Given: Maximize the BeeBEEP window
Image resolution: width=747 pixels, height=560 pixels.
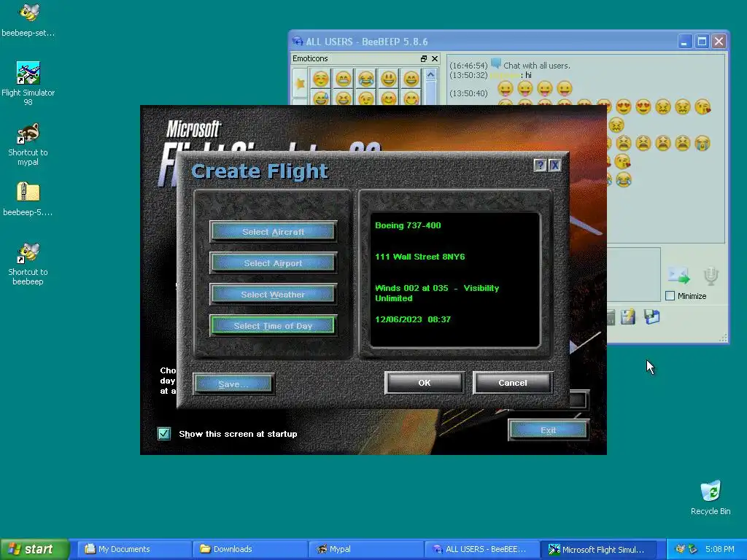Looking at the screenshot, I should point(702,42).
